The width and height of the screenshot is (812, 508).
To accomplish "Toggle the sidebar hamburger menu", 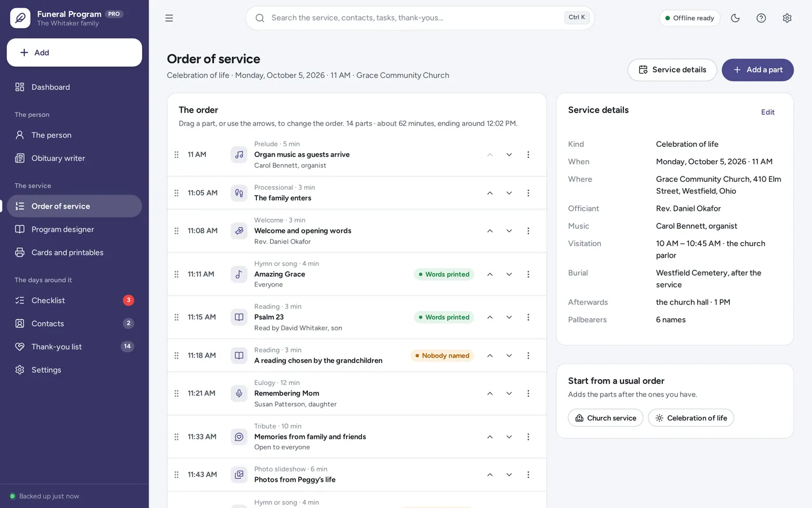I will pos(169,18).
